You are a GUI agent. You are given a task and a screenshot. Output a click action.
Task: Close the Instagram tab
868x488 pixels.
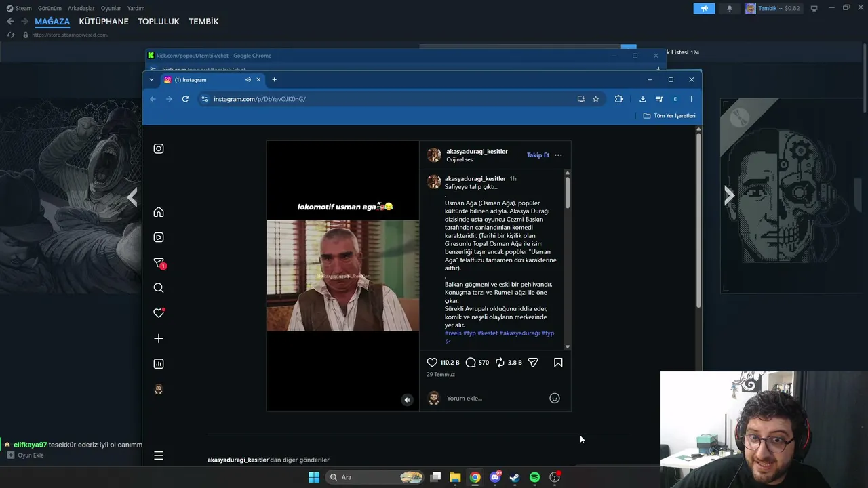coord(258,80)
